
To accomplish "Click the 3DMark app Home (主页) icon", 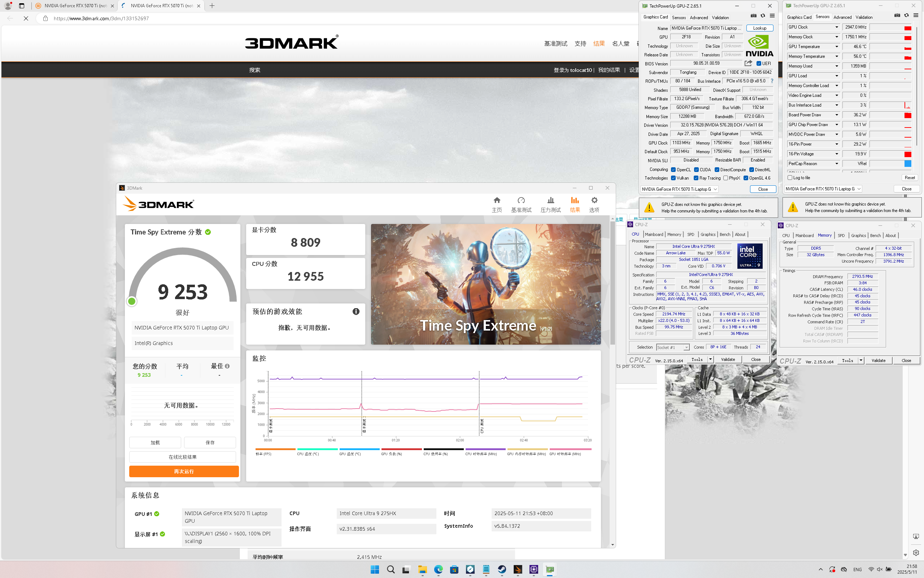I will coord(497,200).
